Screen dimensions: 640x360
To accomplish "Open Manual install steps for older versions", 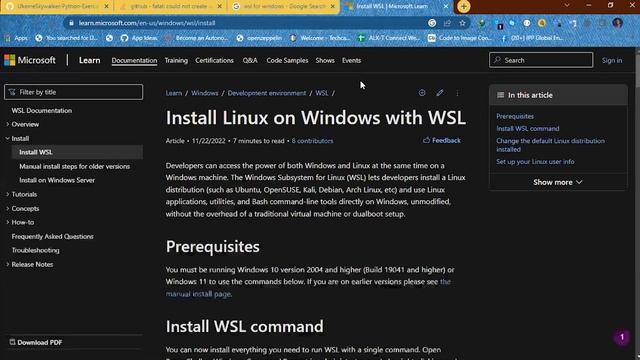I will click(74, 167).
